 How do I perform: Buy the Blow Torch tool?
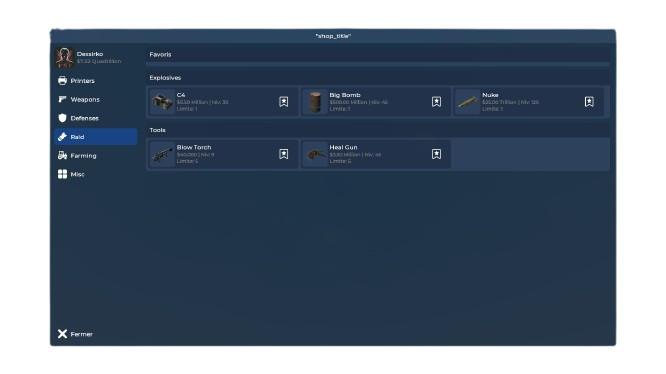[223, 154]
